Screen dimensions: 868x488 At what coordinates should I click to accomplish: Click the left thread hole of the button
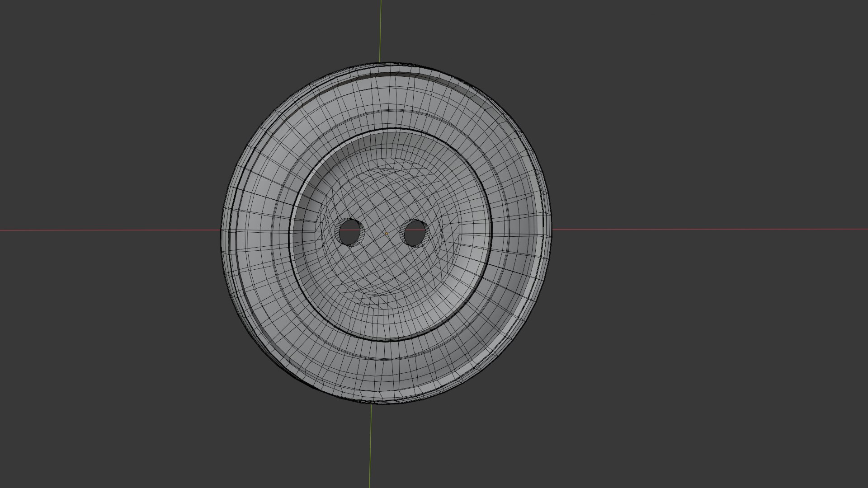349,232
